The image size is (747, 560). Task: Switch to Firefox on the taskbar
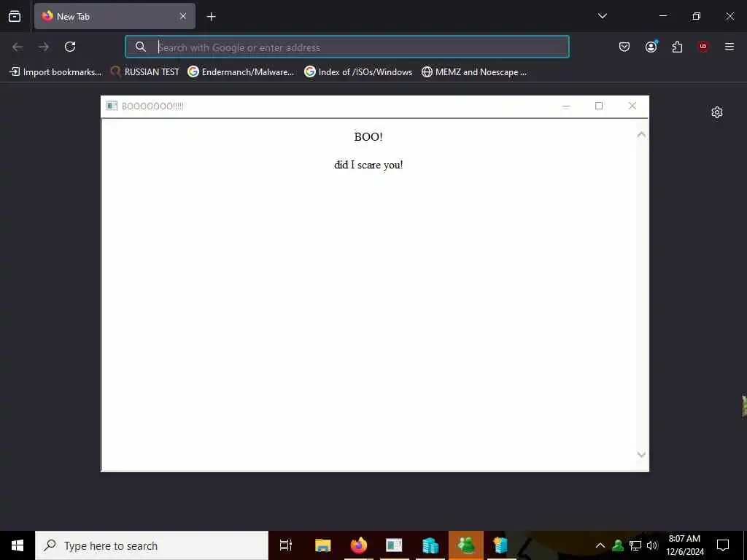[359, 545]
